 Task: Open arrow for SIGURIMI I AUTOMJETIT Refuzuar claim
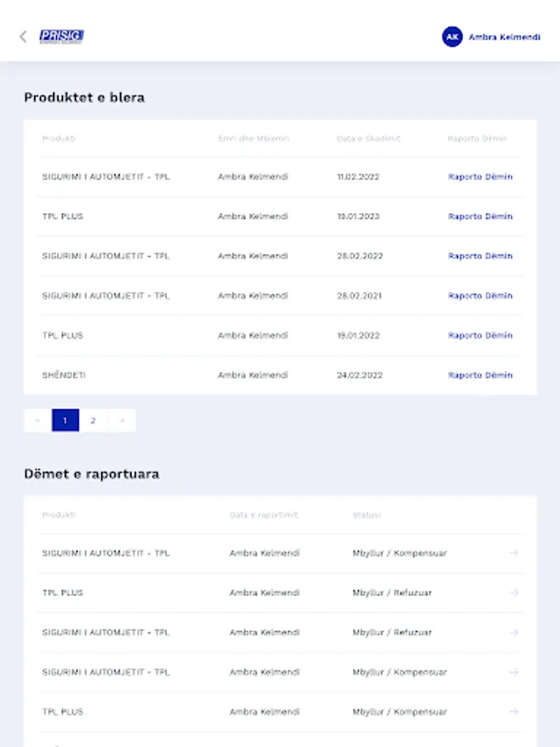tap(514, 632)
